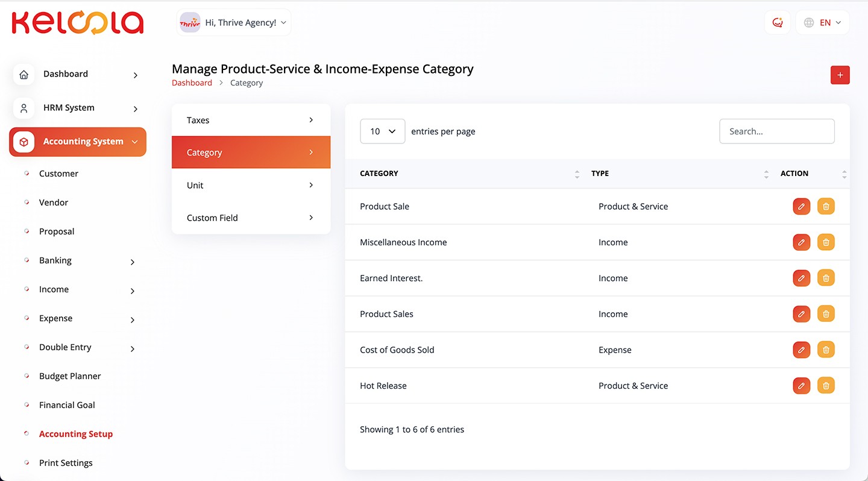
Task: Open the chat message icon in header
Action: pyautogui.click(x=777, y=23)
